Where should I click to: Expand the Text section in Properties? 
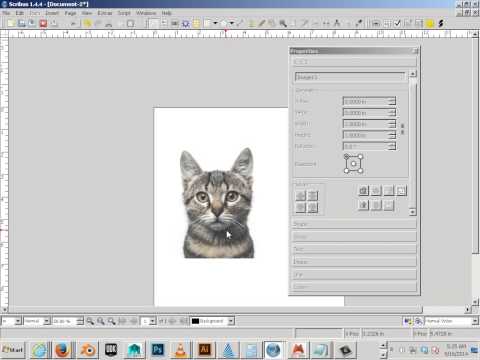click(354, 249)
